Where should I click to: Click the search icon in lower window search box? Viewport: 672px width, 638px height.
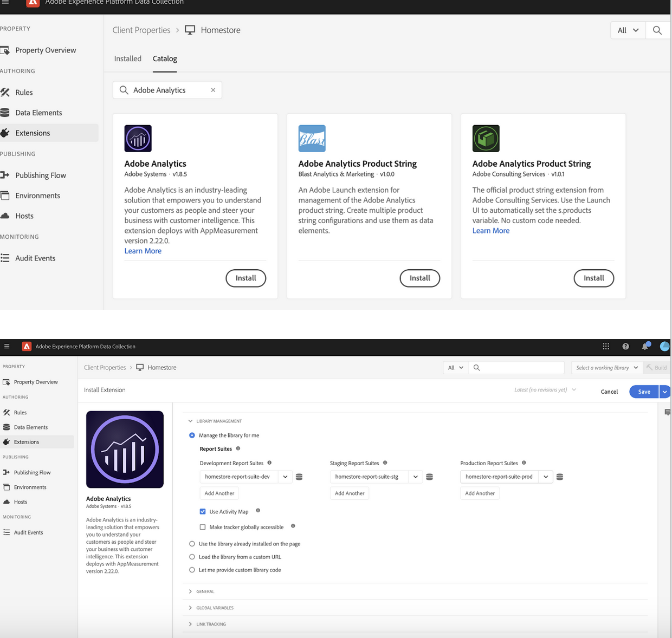[x=477, y=368]
